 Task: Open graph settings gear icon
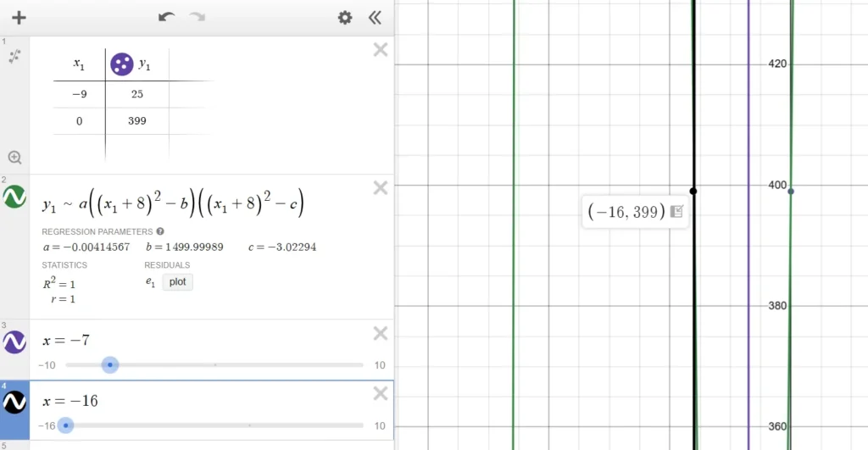tap(344, 18)
